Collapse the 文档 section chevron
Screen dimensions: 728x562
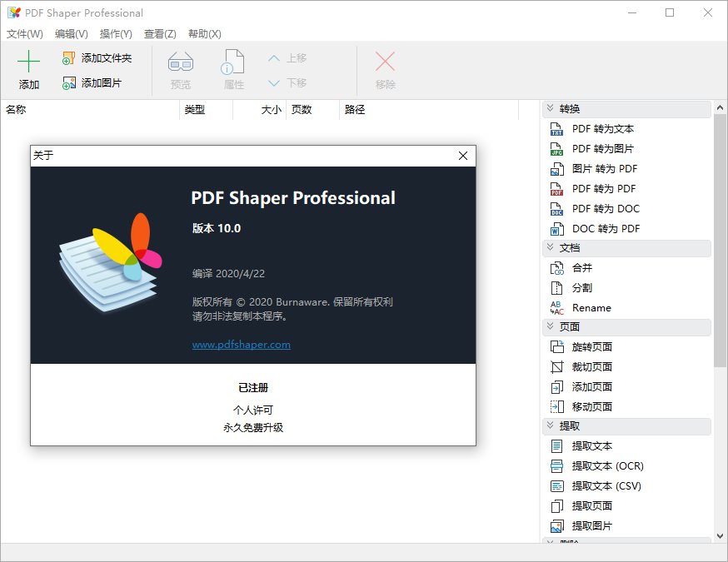[551, 247]
